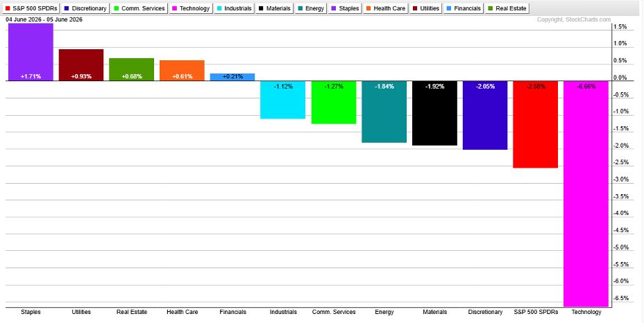Click the Energy axis label below chart
Viewport: 644px width, 323px height.
(x=384, y=312)
